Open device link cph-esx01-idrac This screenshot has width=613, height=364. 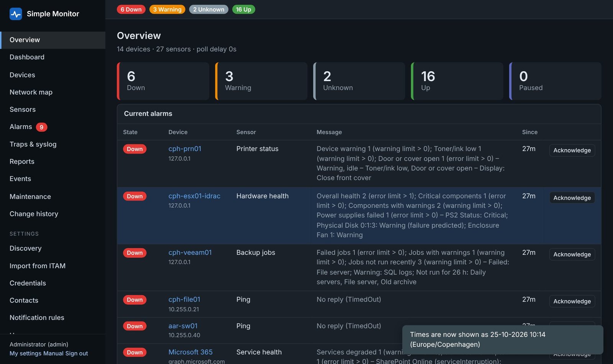click(x=194, y=196)
